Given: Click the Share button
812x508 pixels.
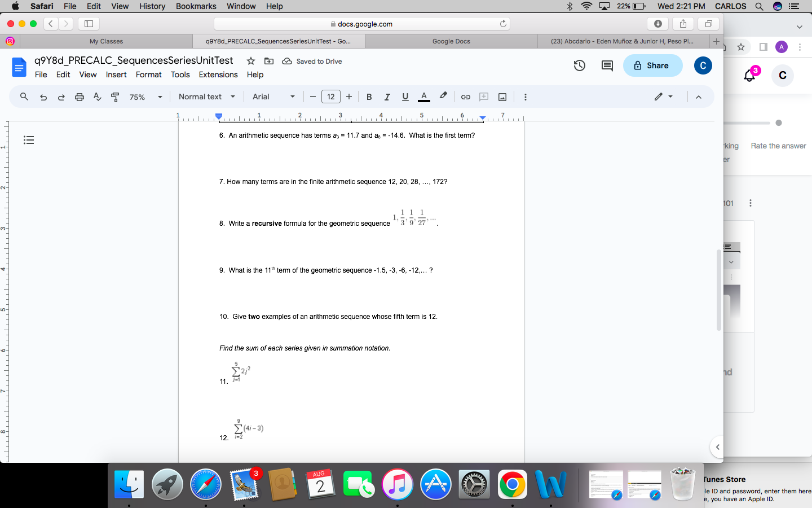Looking at the screenshot, I should tap(652, 65).
